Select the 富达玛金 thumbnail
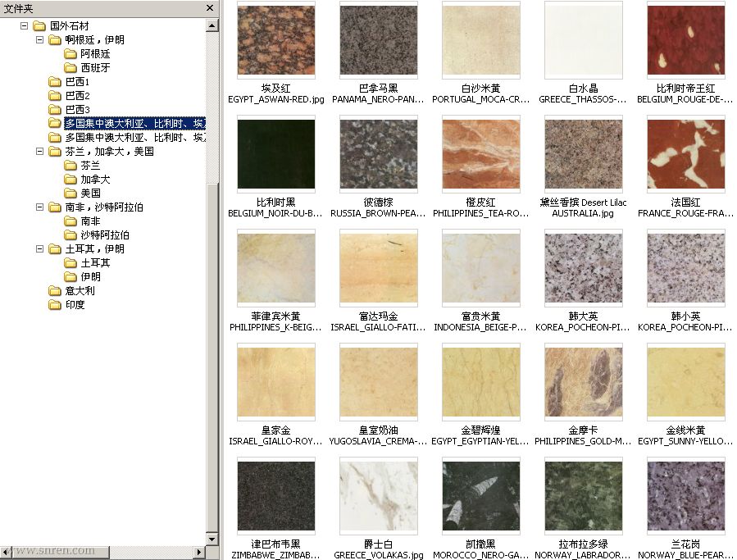 coord(379,268)
